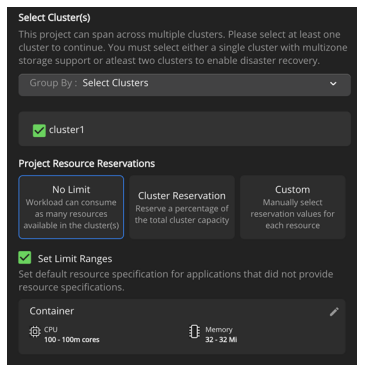Image resolution: width=365 pixels, height=373 pixels.
Task: Click the Memory 32 - 32 Mi value
Action: (x=221, y=340)
